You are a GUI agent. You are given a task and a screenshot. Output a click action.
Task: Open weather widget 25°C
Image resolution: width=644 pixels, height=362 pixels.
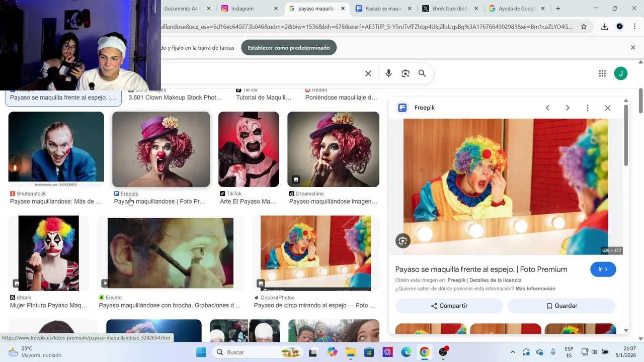coord(35,352)
